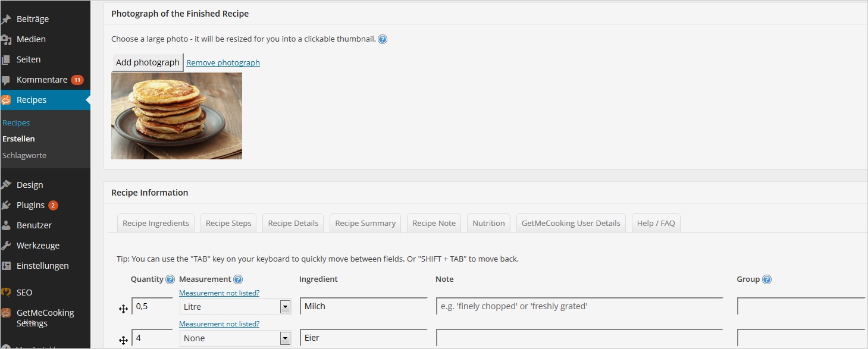Select the Recipe Summary tab

(x=365, y=224)
